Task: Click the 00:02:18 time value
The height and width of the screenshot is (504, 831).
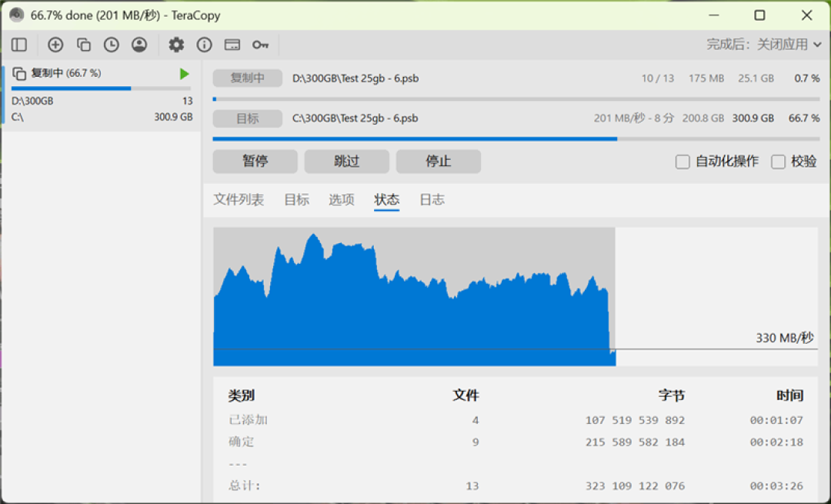Action: tap(776, 442)
